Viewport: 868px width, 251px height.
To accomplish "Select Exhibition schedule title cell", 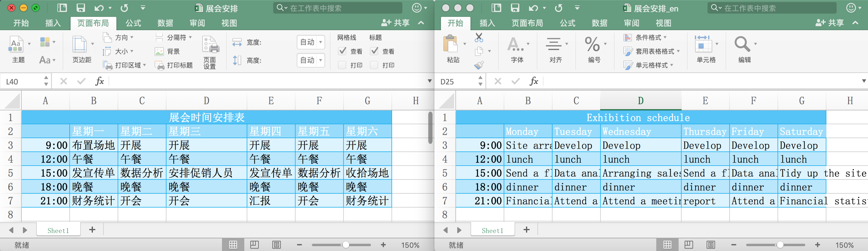I will pyautogui.click(x=641, y=117).
